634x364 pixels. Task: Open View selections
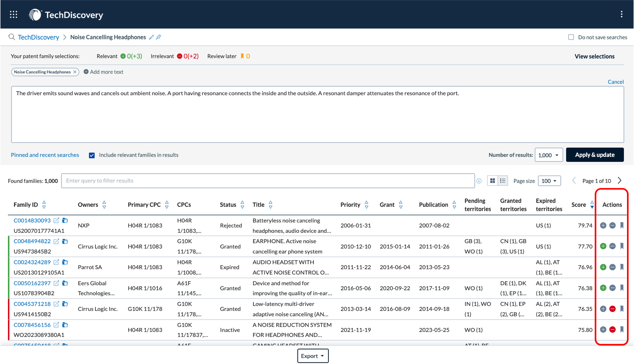[594, 56]
